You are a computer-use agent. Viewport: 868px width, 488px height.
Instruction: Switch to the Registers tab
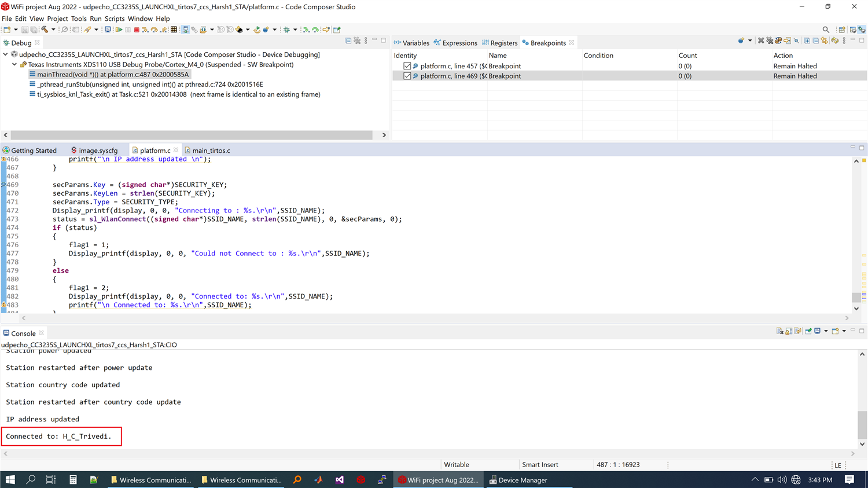499,43
